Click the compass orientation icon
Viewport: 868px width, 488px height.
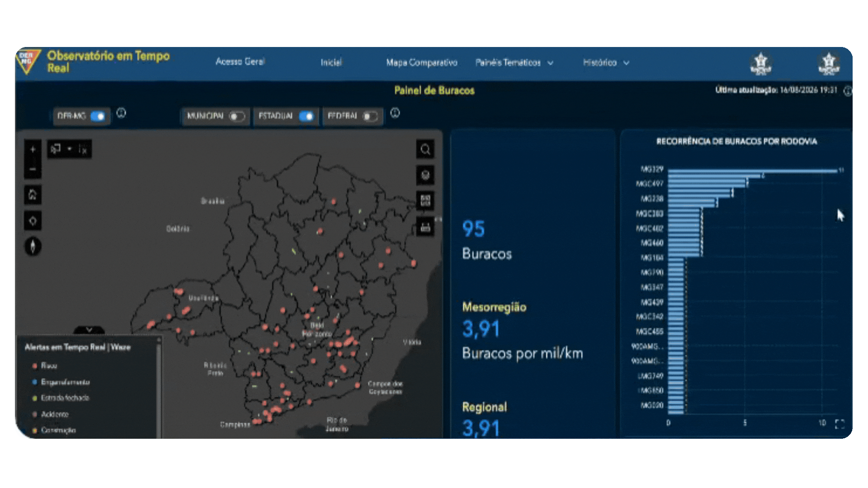coord(33,246)
